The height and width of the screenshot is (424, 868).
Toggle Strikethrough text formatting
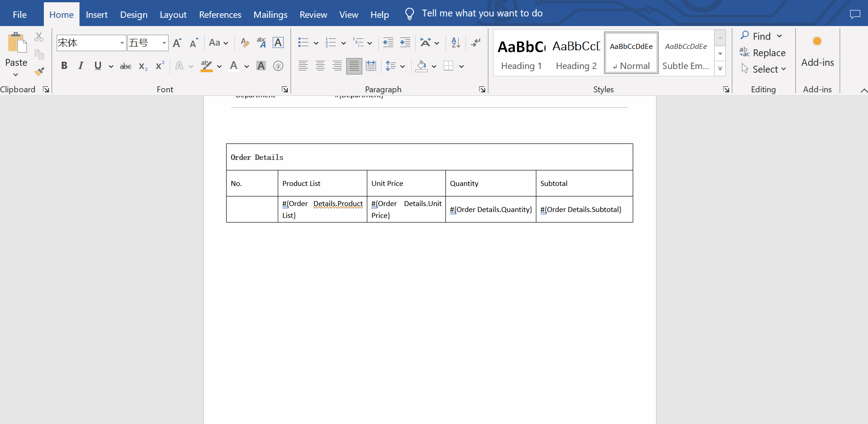(x=125, y=66)
